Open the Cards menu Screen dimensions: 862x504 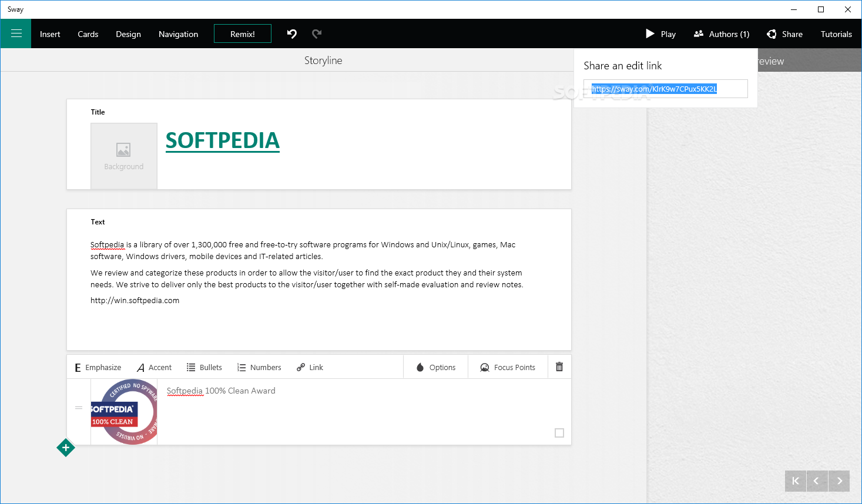(88, 34)
